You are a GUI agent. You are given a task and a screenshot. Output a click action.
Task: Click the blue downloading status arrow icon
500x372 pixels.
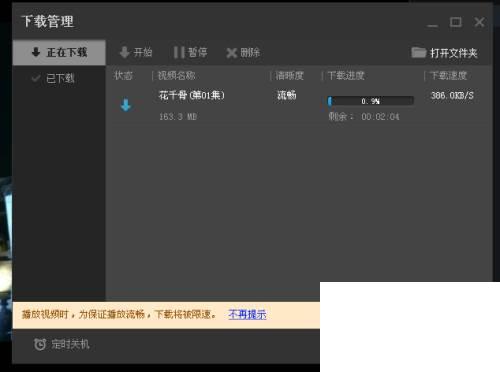click(x=126, y=105)
